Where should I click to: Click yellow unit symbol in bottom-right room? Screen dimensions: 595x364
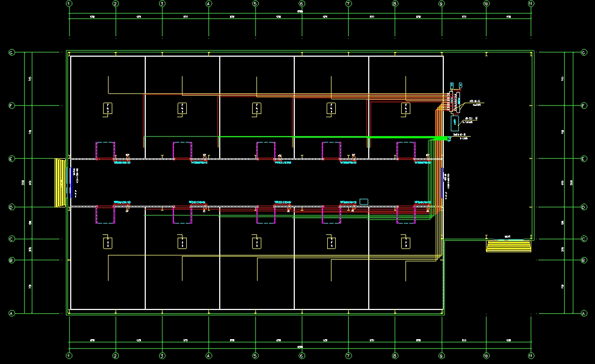[405, 244]
